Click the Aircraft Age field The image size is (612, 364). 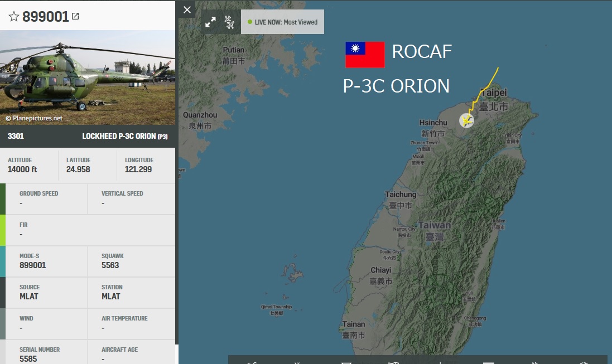tap(132, 352)
